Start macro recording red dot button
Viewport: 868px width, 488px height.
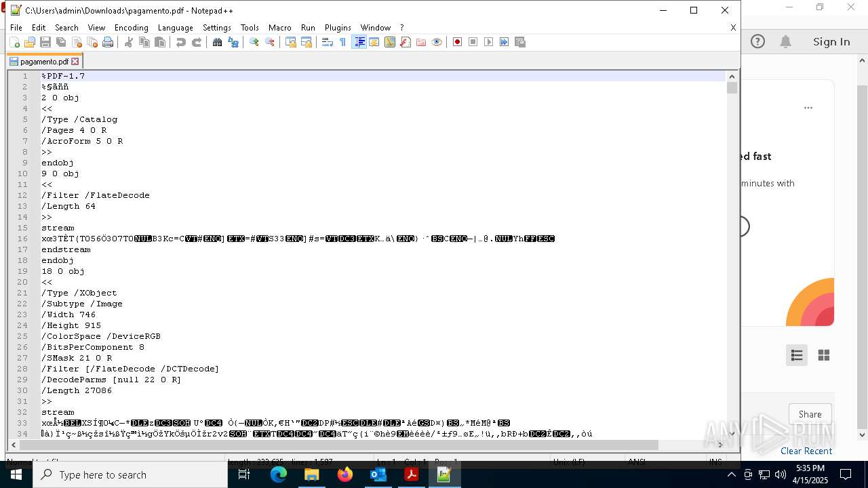tap(458, 42)
